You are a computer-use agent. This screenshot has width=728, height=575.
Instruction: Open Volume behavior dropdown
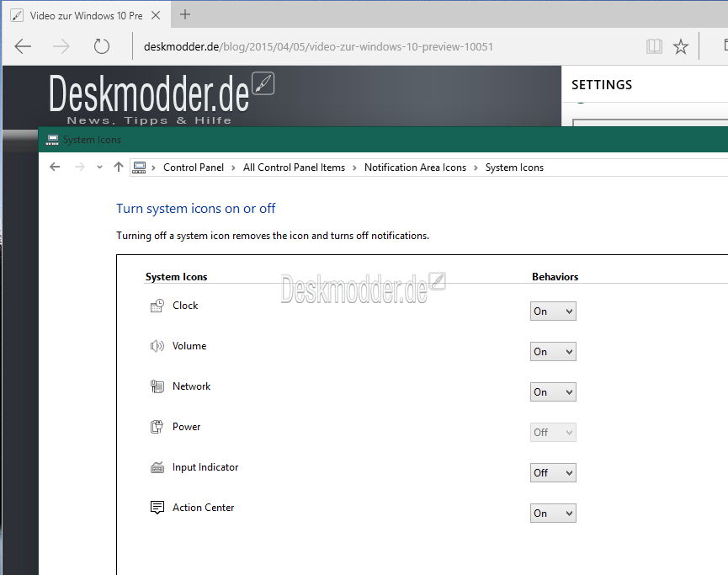coord(553,352)
